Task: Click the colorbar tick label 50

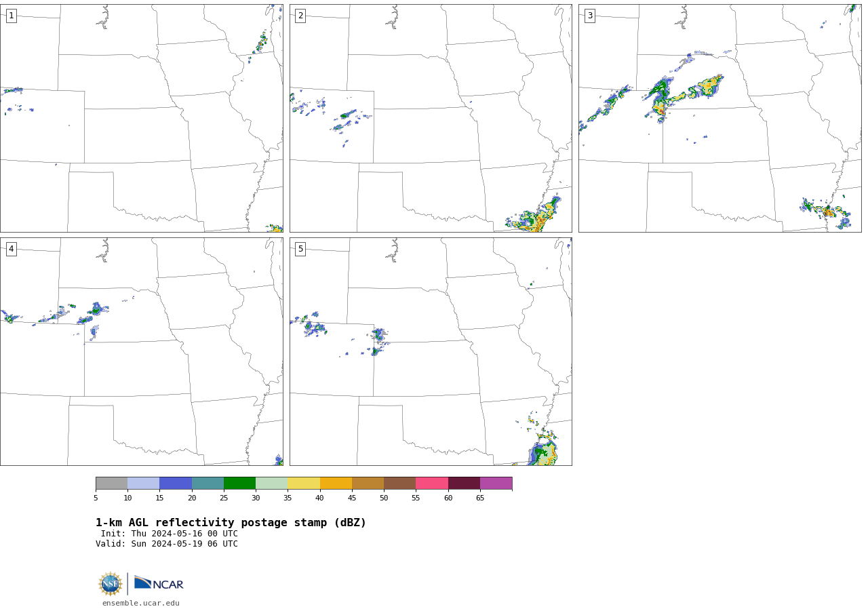Action: [384, 498]
